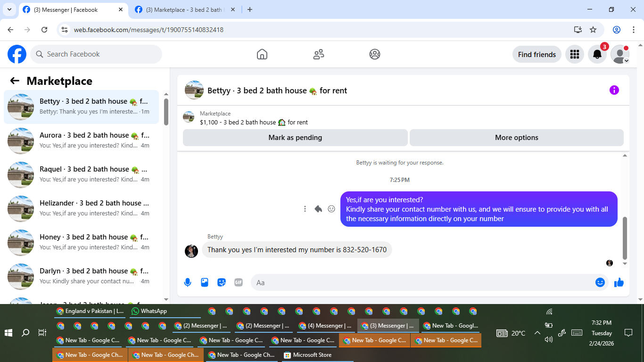Reply to the sent purple message
Image resolution: width=644 pixels, height=362 pixels.
(318, 209)
